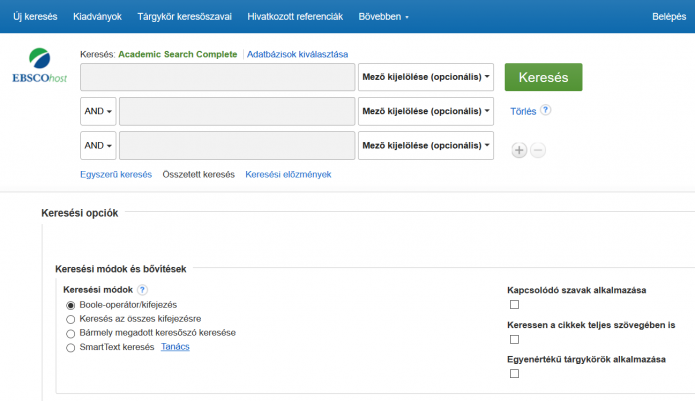Screen dimensions: 695x401
Task: Click the remove search row minus icon
Action: [x=537, y=150]
